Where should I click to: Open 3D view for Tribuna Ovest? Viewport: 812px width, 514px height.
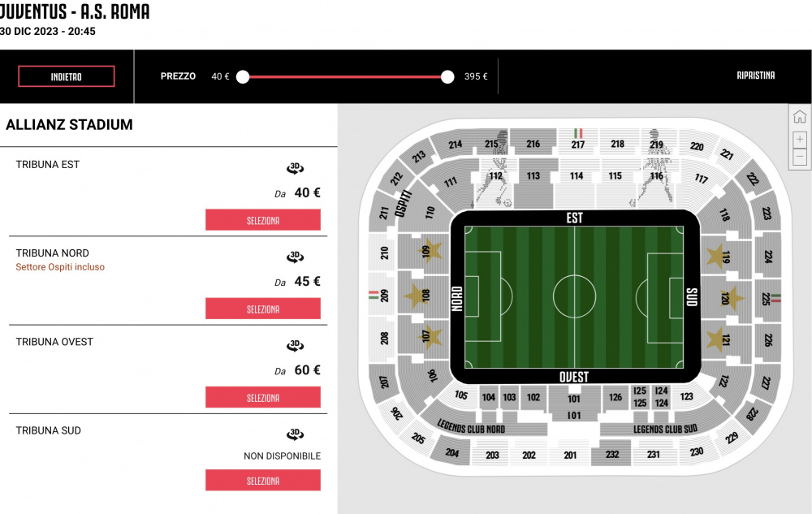(x=296, y=345)
